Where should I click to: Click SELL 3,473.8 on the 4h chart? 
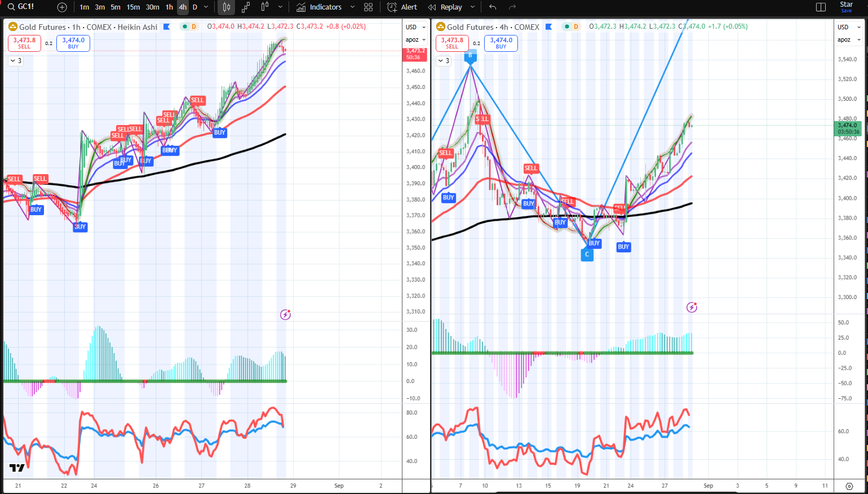[452, 43]
